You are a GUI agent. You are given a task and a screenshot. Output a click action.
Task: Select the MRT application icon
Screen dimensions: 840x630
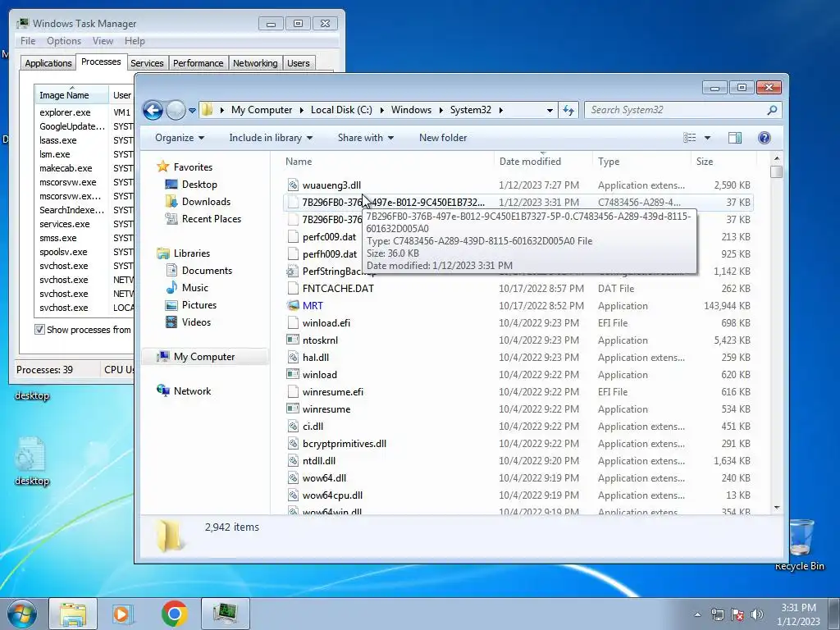tap(293, 306)
